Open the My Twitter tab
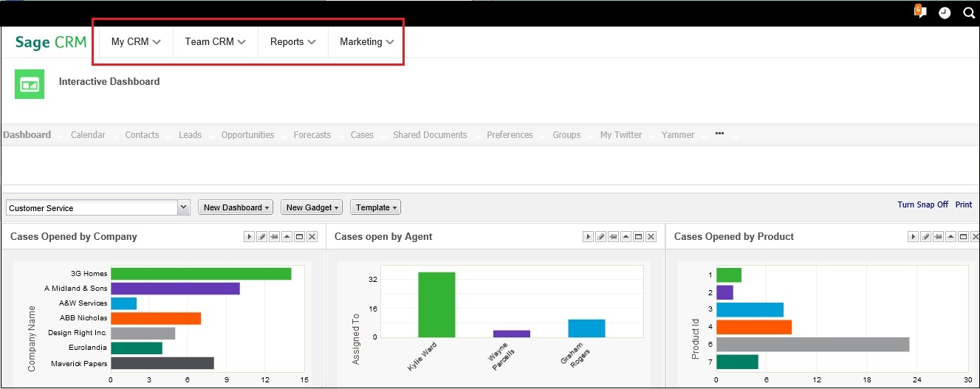The width and height of the screenshot is (980, 389). (621, 135)
